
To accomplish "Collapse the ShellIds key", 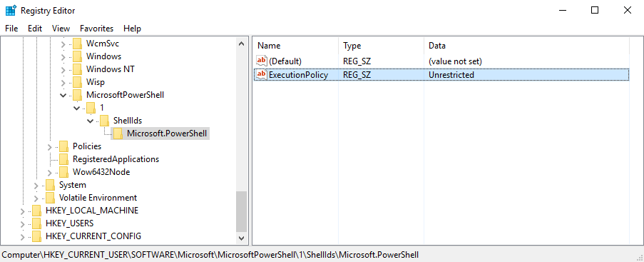I will (91, 121).
